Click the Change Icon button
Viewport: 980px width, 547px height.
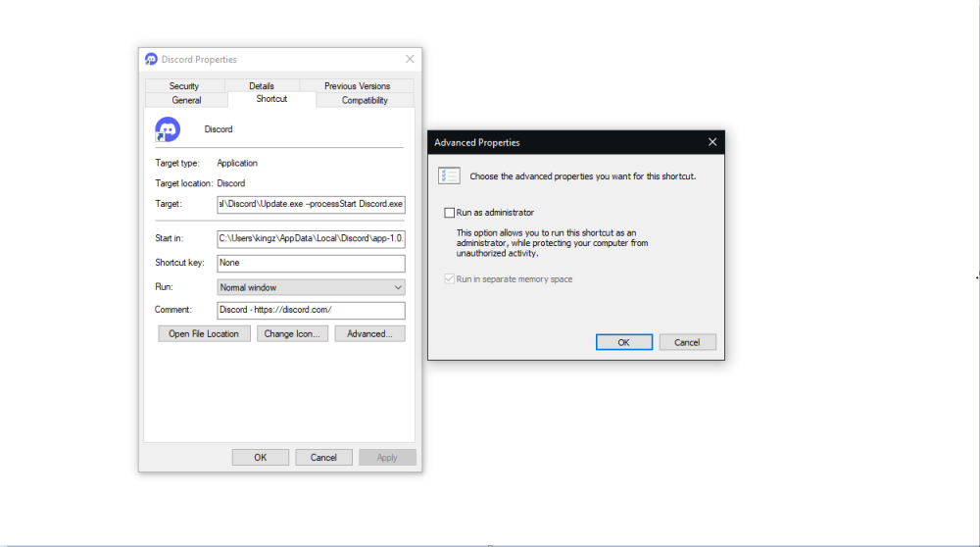tap(293, 333)
